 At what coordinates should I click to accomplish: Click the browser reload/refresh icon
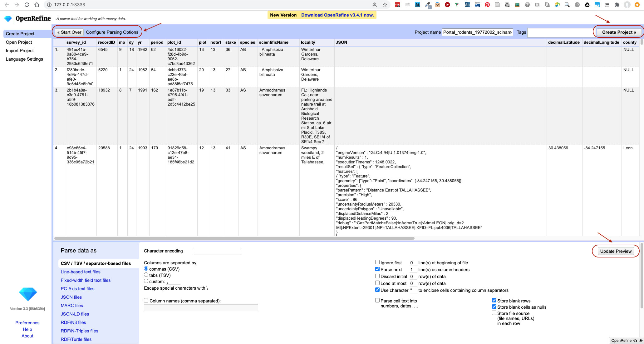pos(27,5)
